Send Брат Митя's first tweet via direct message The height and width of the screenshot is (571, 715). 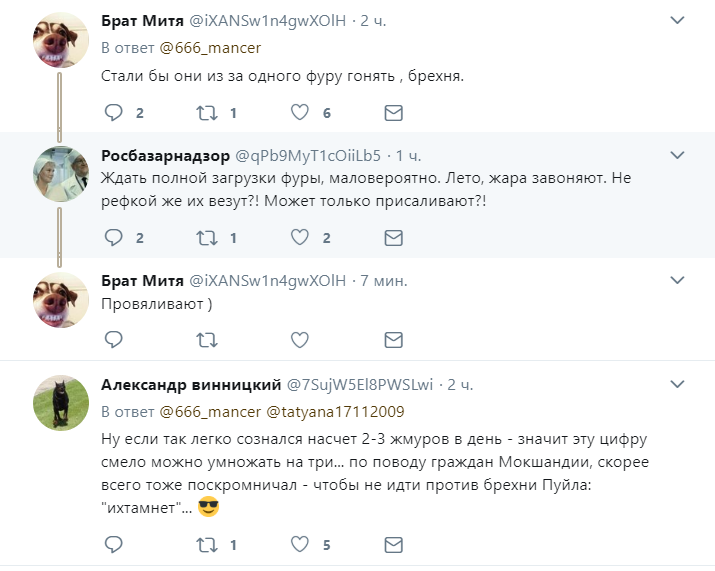pyautogui.click(x=394, y=113)
